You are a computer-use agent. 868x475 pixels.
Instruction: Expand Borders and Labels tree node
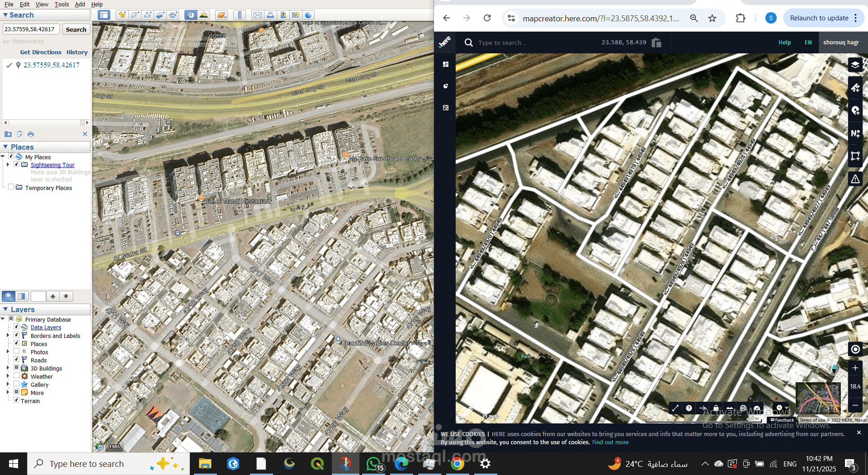click(x=8, y=335)
